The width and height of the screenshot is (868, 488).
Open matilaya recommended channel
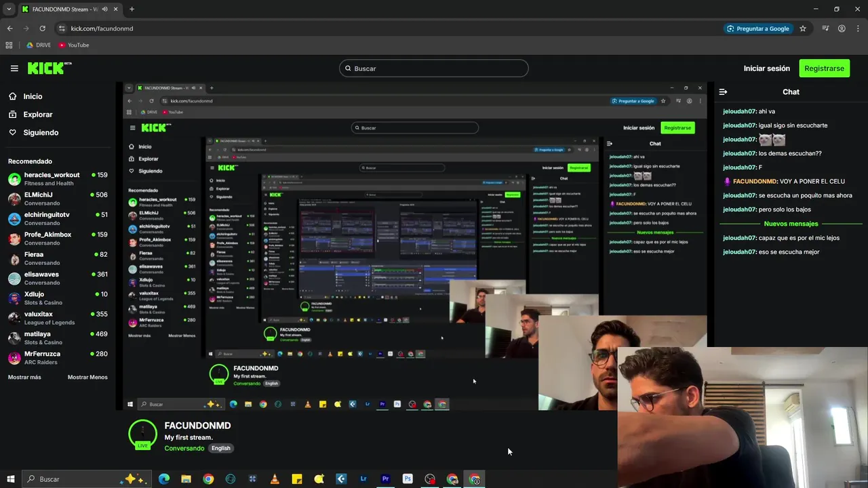[x=58, y=338]
